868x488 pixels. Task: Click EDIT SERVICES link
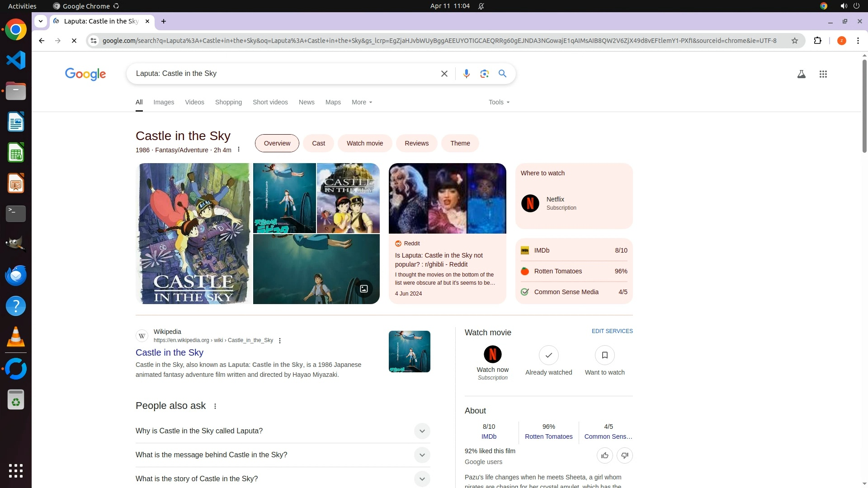click(x=612, y=331)
